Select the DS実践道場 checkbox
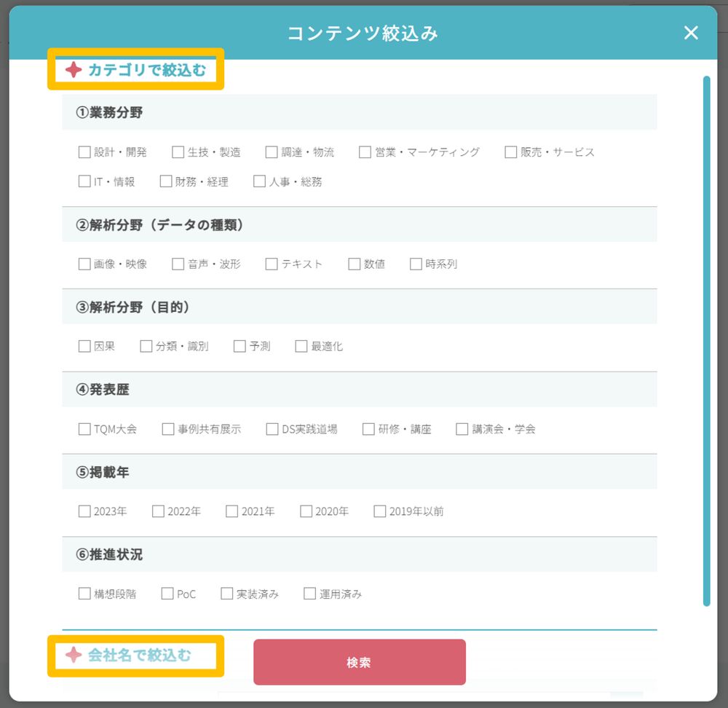The image size is (728, 708). point(272,429)
